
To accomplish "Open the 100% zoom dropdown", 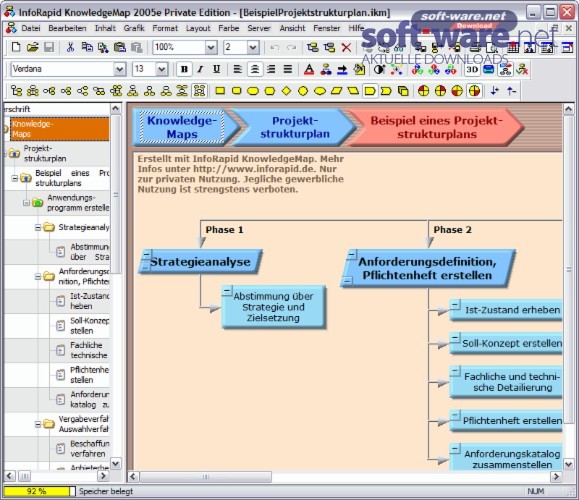I will 211,47.
